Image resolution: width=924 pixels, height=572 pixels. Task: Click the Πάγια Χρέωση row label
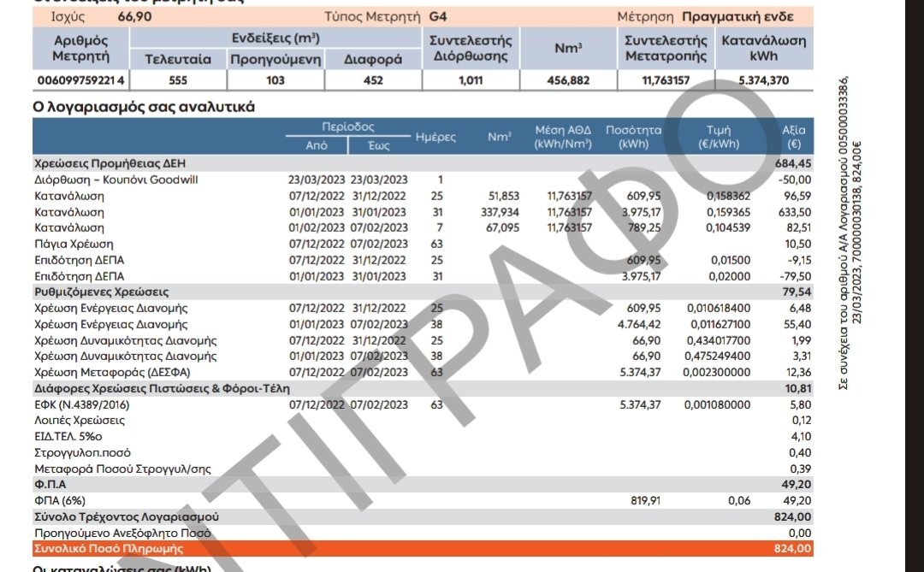coord(74,244)
